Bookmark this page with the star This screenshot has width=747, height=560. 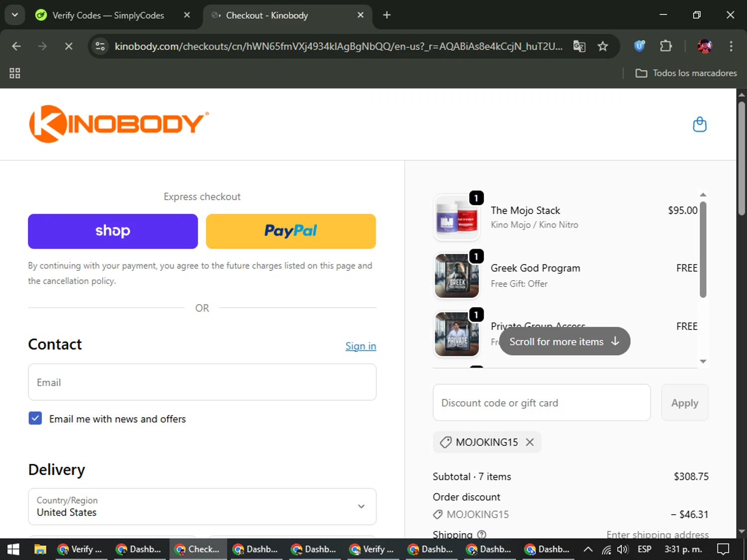click(x=603, y=46)
